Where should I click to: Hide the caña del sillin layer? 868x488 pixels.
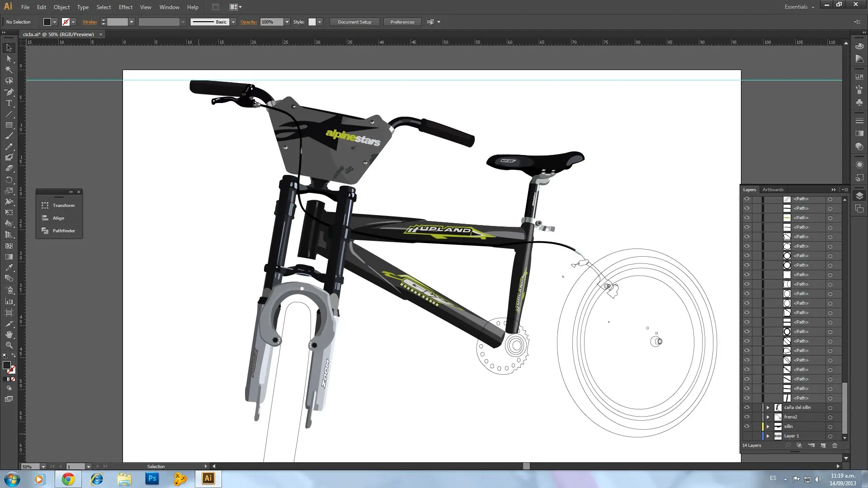pyautogui.click(x=747, y=408)
